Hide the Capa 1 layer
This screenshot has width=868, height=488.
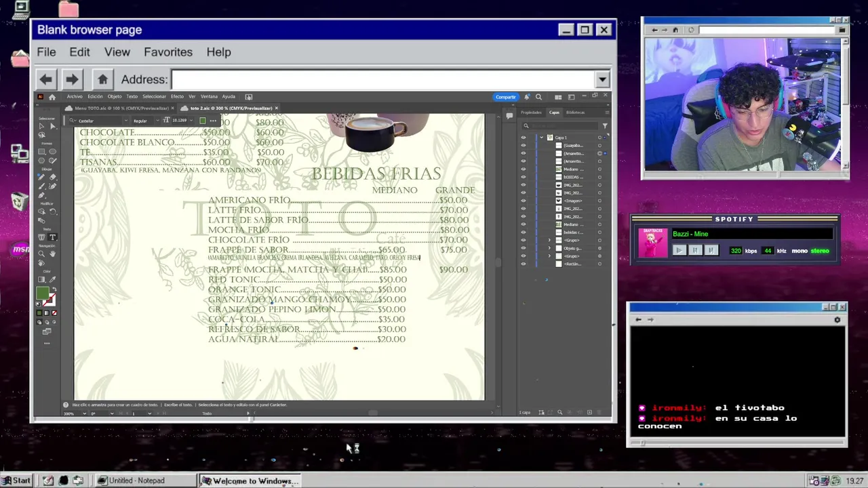(x=524, y=138)
